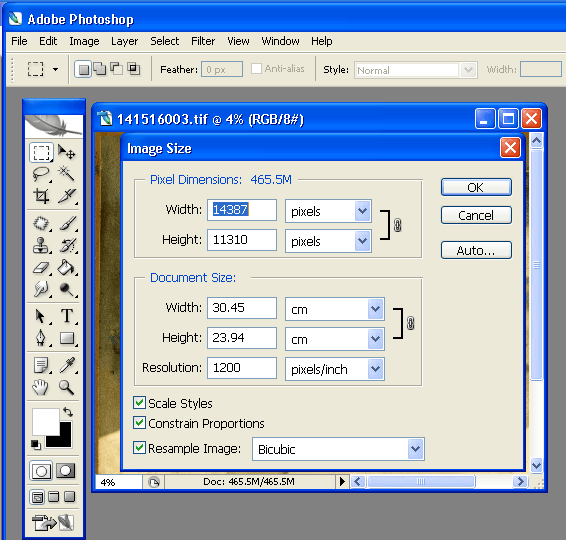566x540 pixels.
Task: Select the Move tool
Action: (67, 152)
